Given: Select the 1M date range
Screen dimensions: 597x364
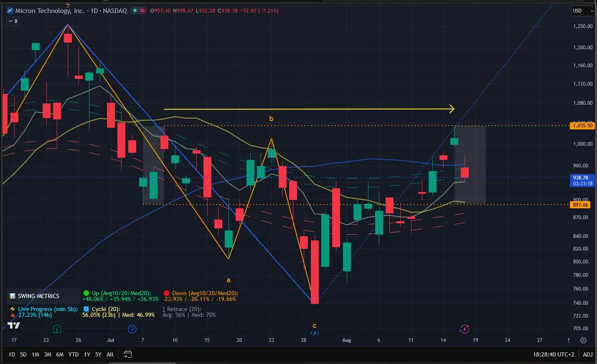Looking at the screenshot, I should point(36,354).
